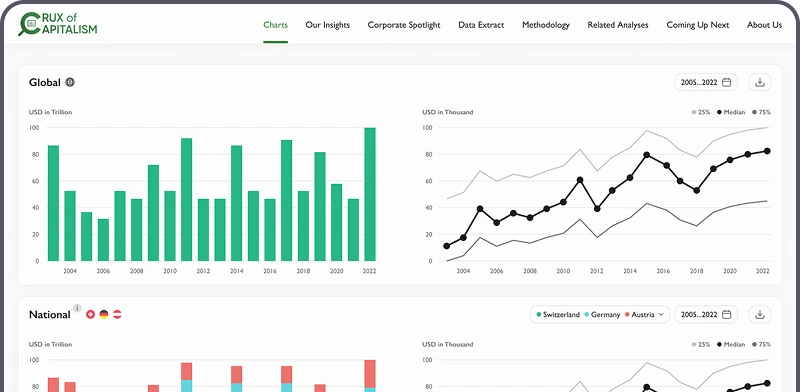Viewport: 800px width, 392px height.
Task: Open Corporate Spotlight section
Action: click(404, 24)
